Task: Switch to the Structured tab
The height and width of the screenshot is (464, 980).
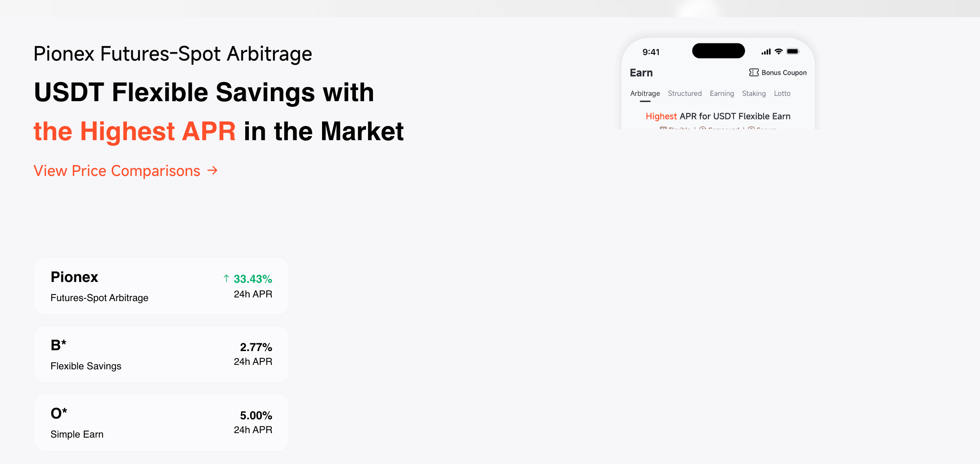Action: pos(685,93)
